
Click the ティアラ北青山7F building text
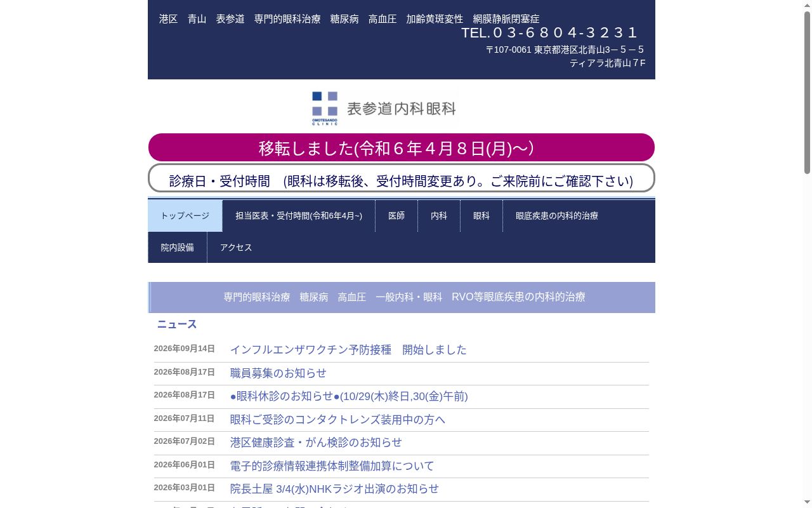[x=608, y=63]
